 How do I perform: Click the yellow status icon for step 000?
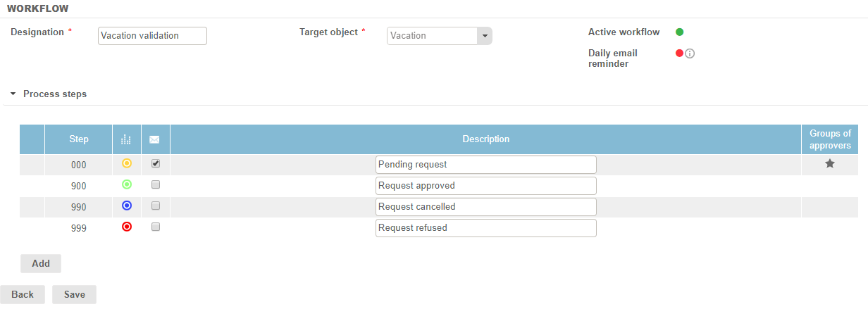pos(127,163)
